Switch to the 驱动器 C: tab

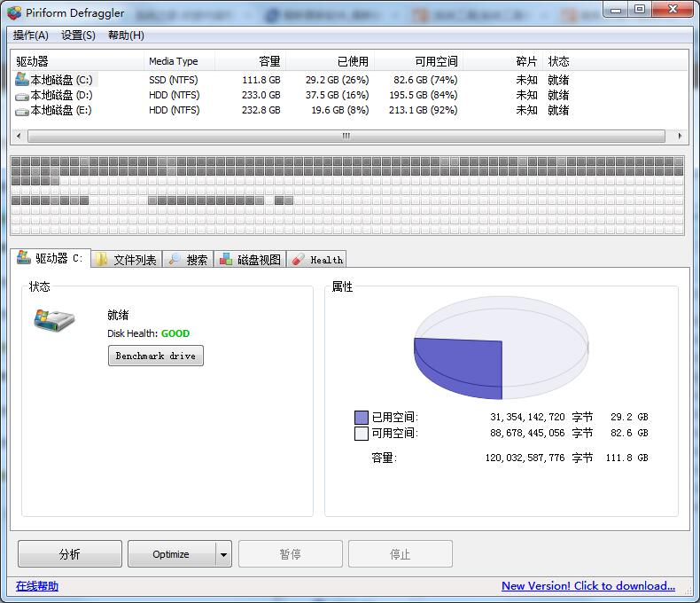[x=51, y=259]
